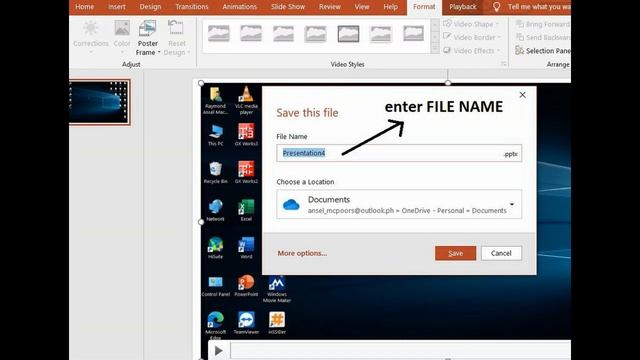Image resolution: width=640 pixels, height=360 pixels.
Task: Select the second video style thumbnail
Action: [x=251, y=33]
